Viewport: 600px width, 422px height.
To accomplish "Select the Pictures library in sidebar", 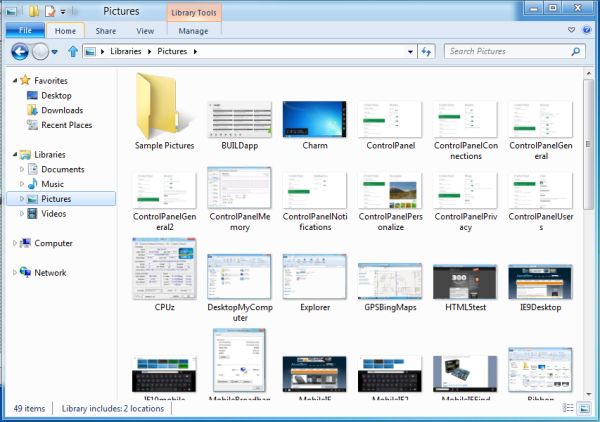I will pyautogui.click(x=61, y=199).
